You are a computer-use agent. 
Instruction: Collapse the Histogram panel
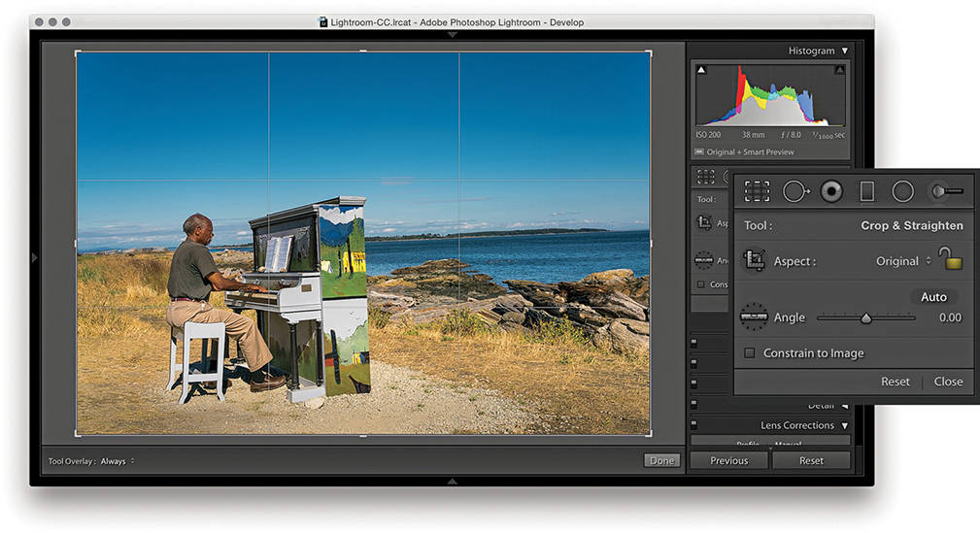click(845, 50)
